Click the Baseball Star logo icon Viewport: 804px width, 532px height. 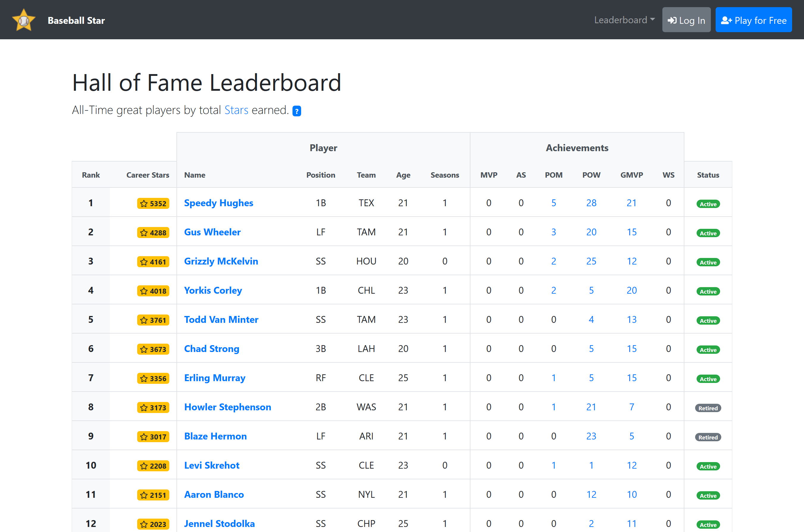pos(24,20)
